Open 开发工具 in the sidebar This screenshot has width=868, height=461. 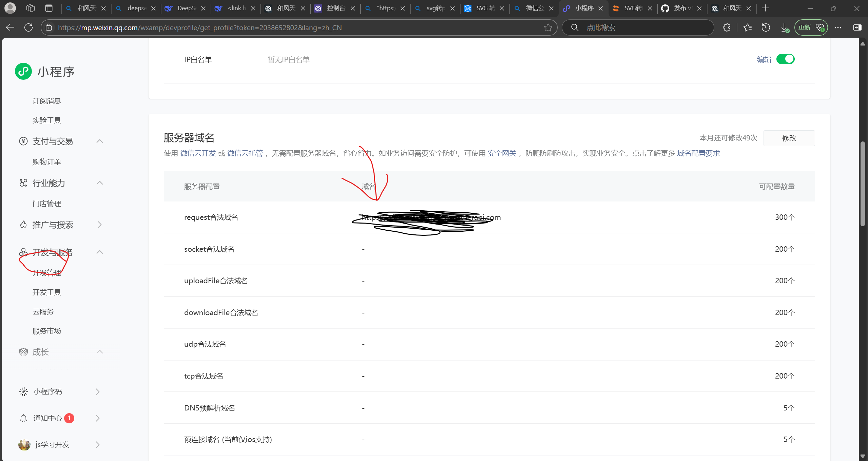click(x=47, y=292)
